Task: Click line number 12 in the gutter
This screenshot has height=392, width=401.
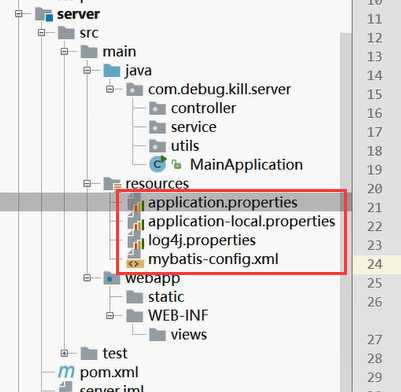Action: [x=375, y=38]
